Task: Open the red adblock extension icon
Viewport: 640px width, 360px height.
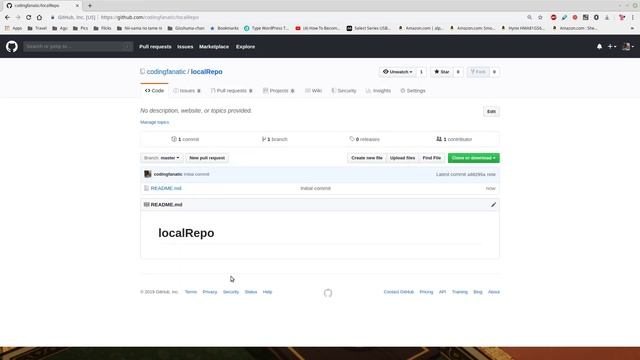Action: [x=553, y=17]
